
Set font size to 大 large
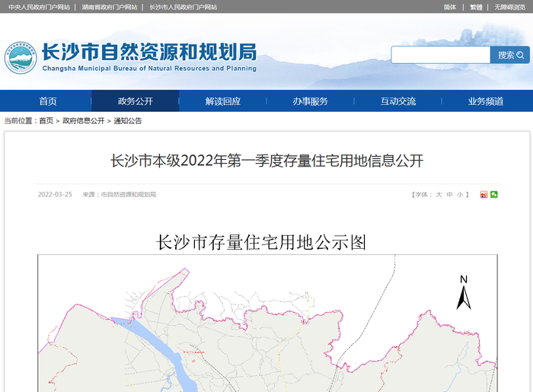[x=439, y=195]
